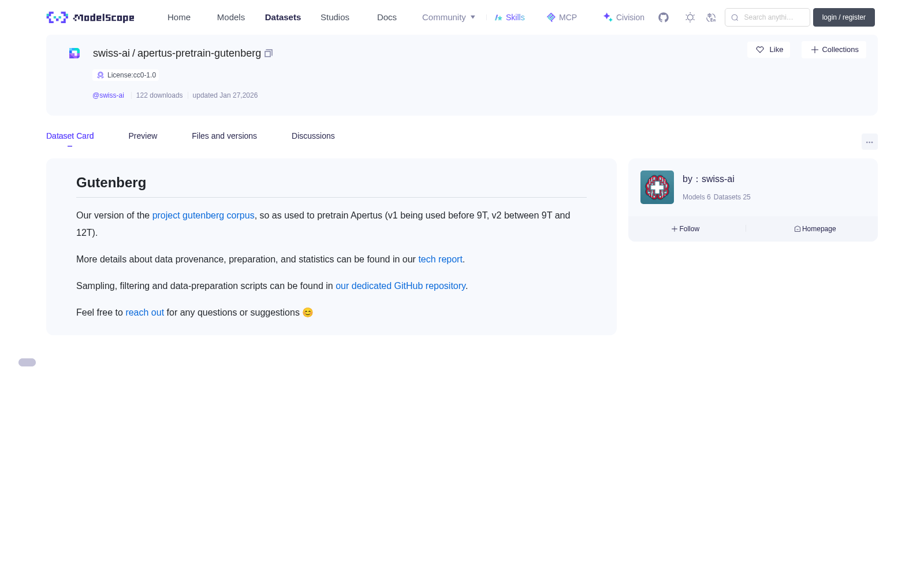
Task: Click the Like button
Action: tap(769, 50)
